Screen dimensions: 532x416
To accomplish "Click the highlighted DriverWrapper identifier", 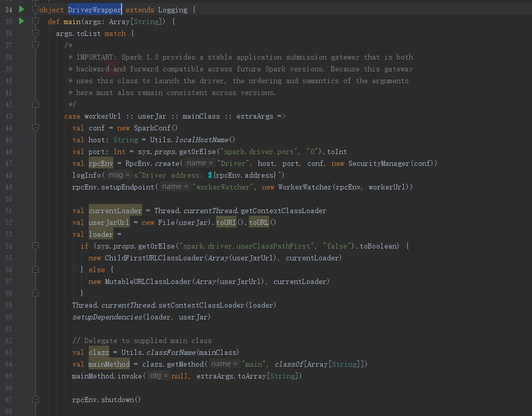I will pyautogui.click(x=95, y=10).
